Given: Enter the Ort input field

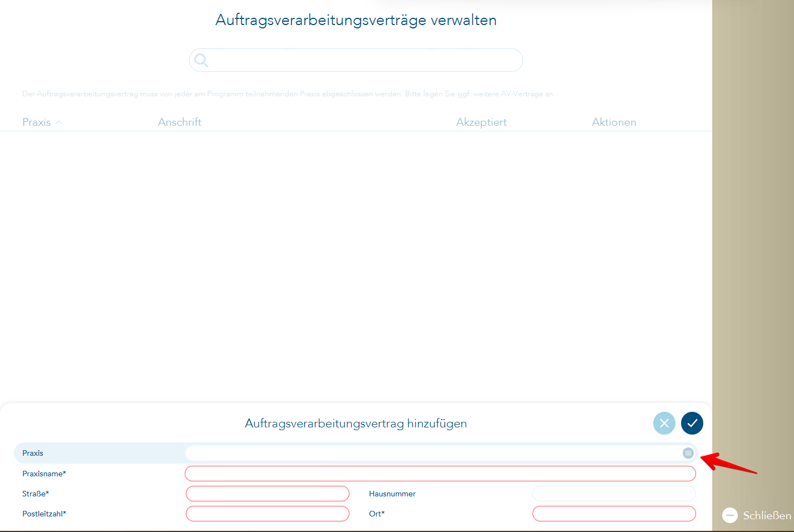Looking at the screenshot, I should click(x=614, y=514).
